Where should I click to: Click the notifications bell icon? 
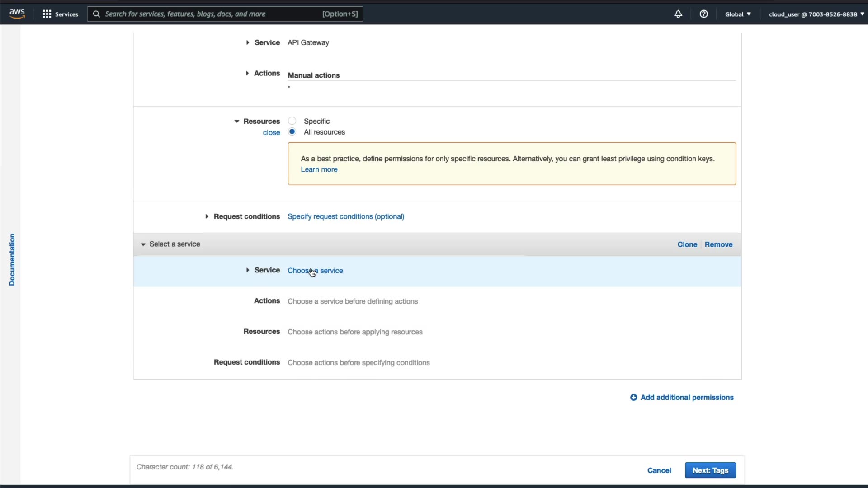tap(678, 14)
